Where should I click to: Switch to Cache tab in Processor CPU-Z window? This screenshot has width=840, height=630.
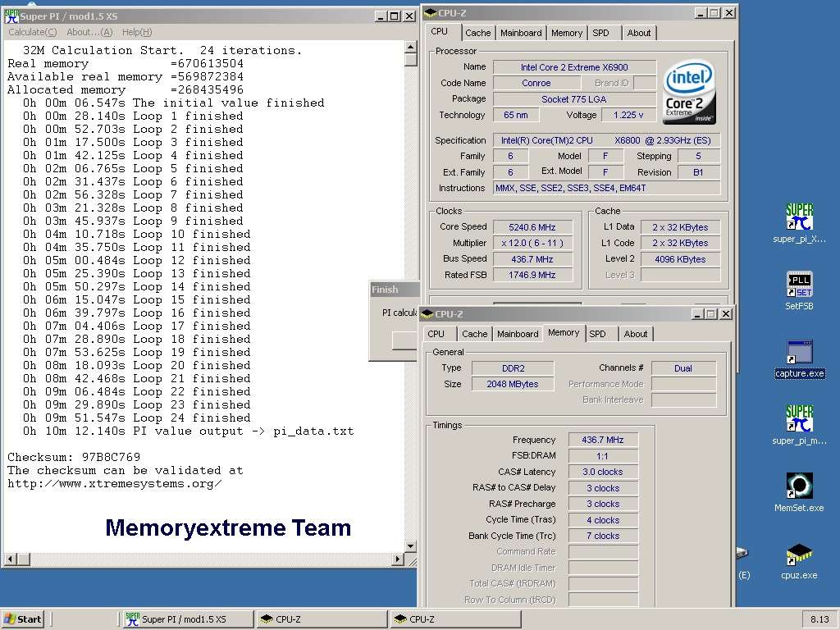coord(478,33)
